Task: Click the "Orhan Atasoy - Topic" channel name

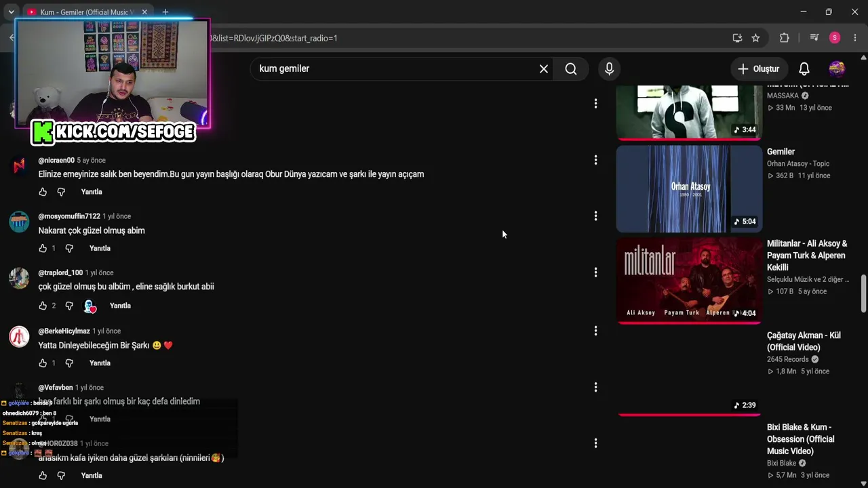Action: click(798, 163)
